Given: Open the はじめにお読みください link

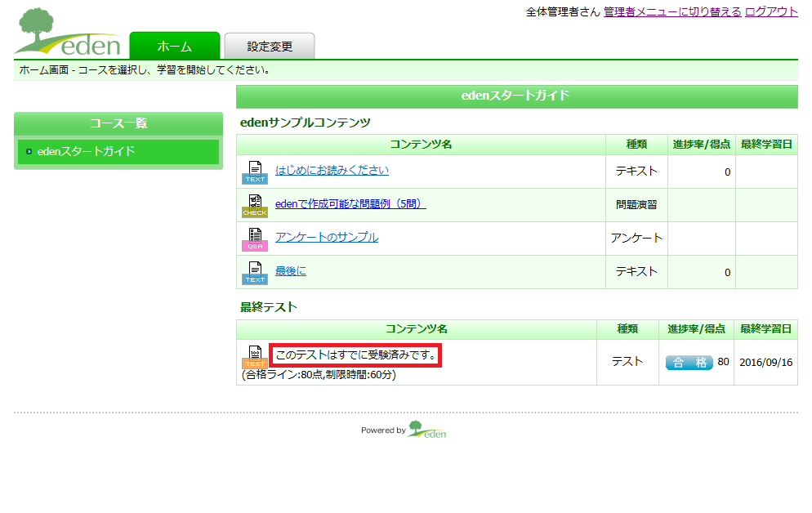Looking at the screenshot, I should point(332,170).
